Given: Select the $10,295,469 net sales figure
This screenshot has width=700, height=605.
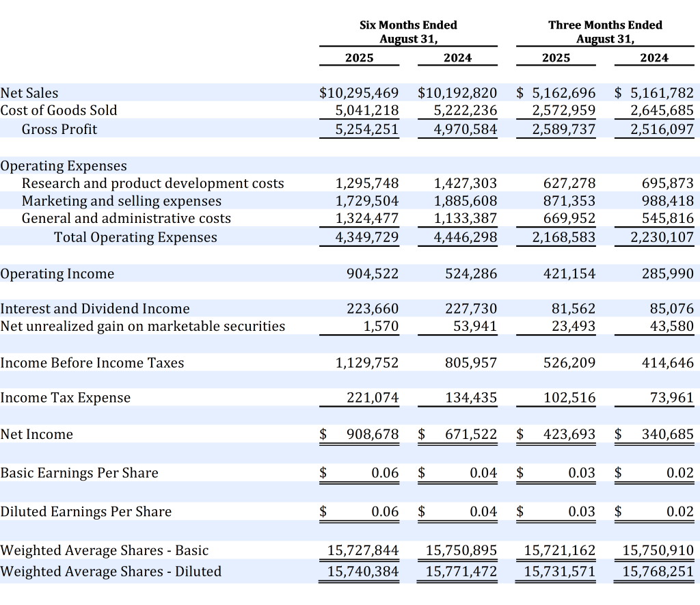Looking at the screenshot, I should (x=359, y=93).
